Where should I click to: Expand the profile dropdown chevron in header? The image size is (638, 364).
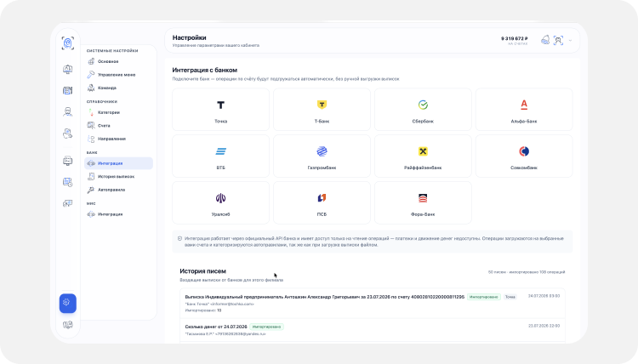pyautogui.click(x=570, y=41)
